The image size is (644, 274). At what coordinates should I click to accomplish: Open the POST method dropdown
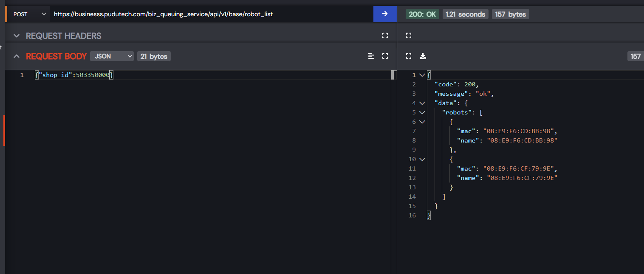coord(28,14)
